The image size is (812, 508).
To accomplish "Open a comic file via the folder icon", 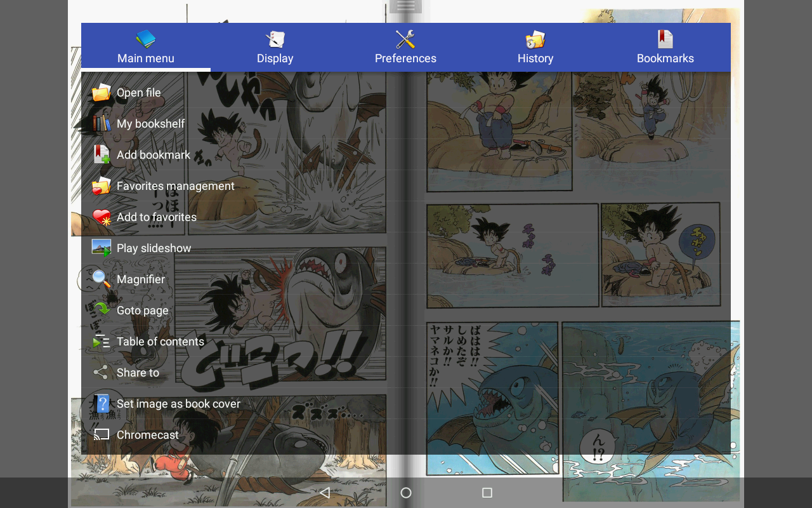I will pyautogui.click(x=138, y=92).
